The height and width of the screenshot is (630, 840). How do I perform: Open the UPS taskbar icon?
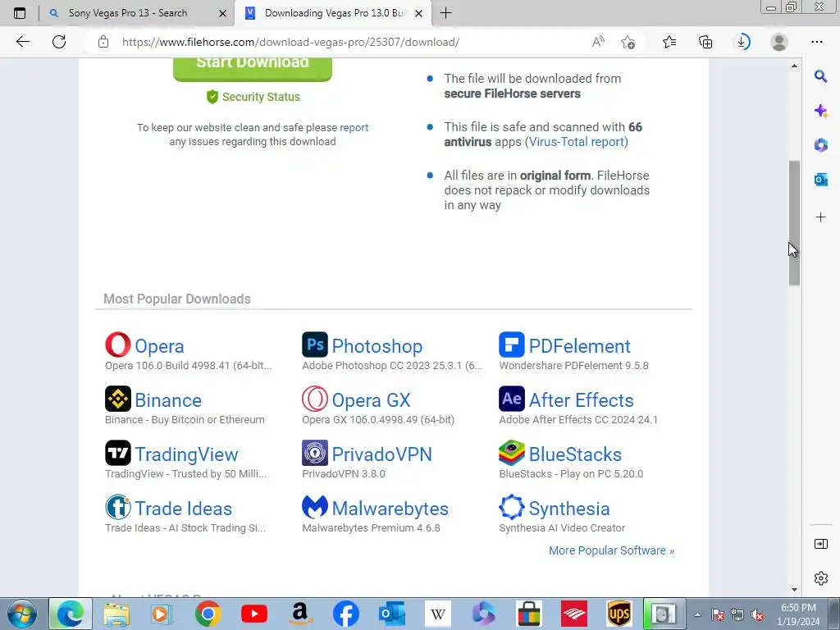pos(619,614)
